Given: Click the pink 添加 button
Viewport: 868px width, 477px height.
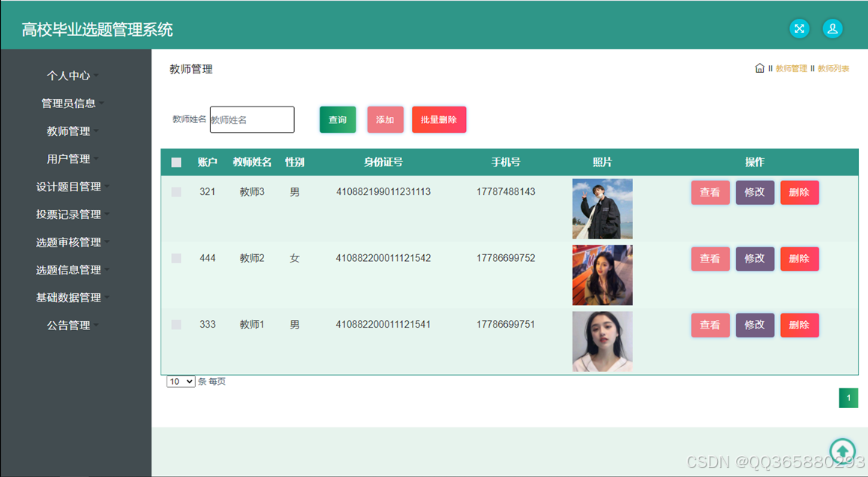Looking at the screenshot, I should pos(385,119).
